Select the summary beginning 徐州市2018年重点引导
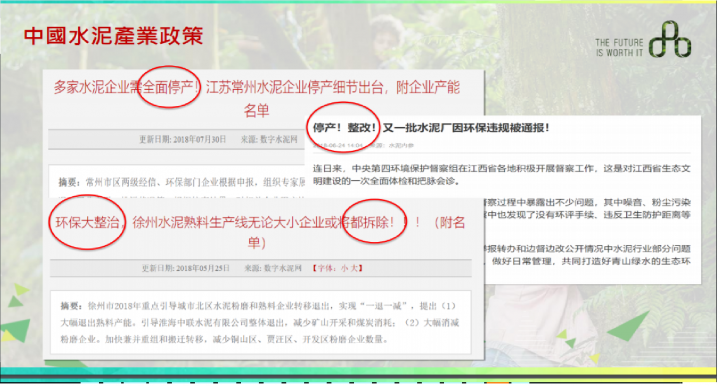 coord(260,323)
